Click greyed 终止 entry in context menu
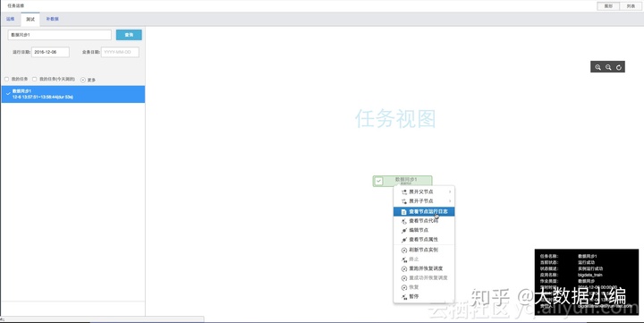644x323 pixels. 424,259
